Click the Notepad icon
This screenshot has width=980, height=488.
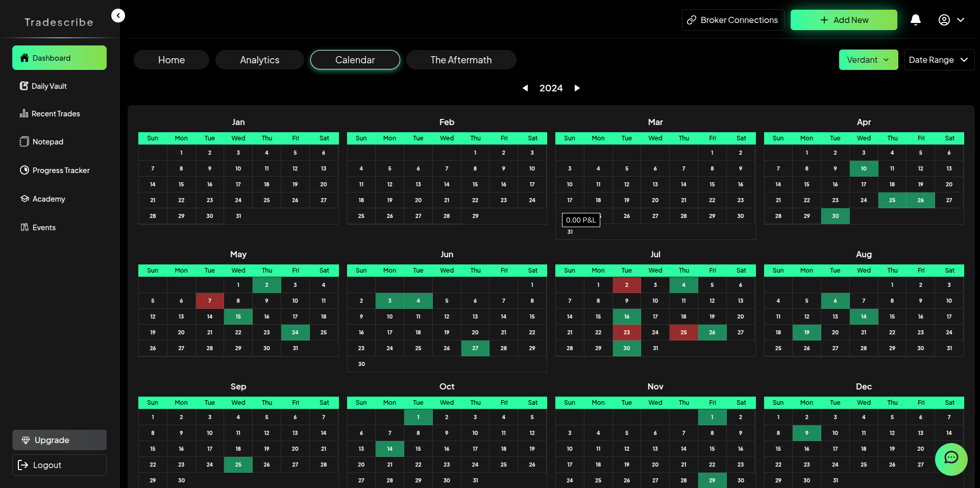click(24, 141)
